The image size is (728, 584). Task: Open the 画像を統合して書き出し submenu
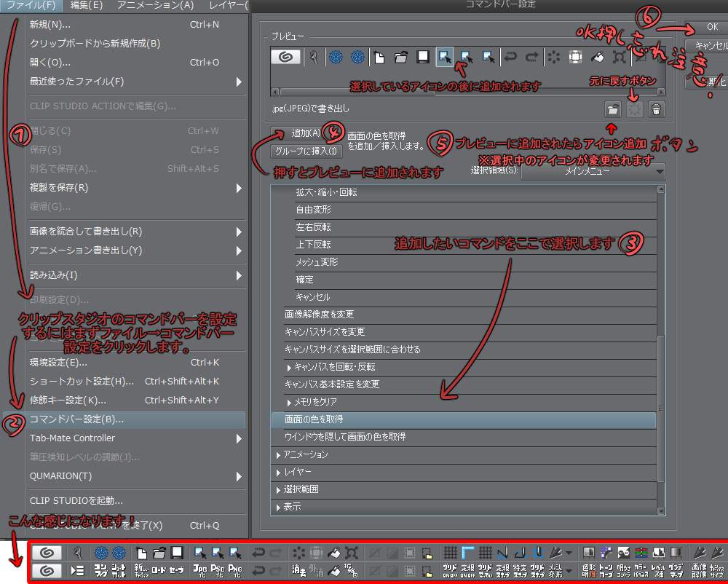coord(137,232)
